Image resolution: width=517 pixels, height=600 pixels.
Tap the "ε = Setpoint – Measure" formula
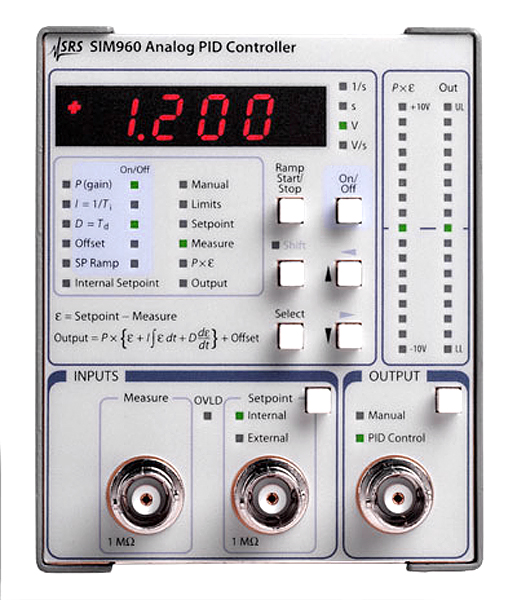pyautogui.click(x=116, y=316)
